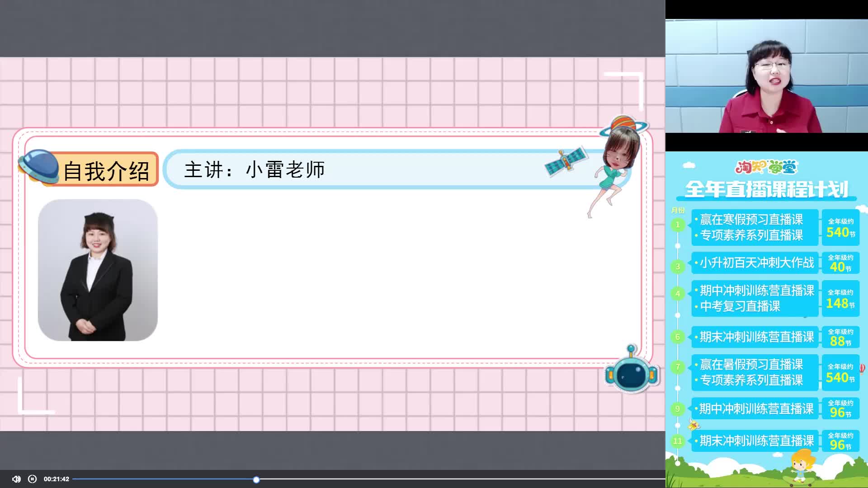Click the video progress slider handle

(x=256, y=479)
